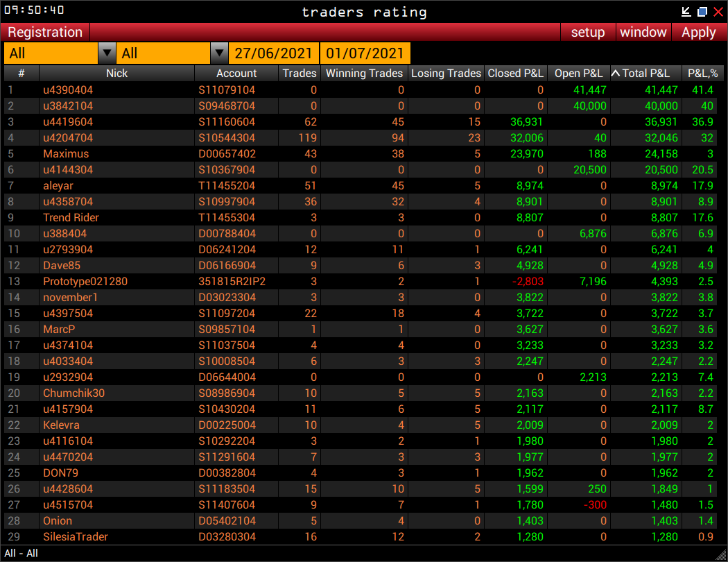Open the first All filter dropdown
This screenshot has height=562, width=728.
(x=107, y=53)
